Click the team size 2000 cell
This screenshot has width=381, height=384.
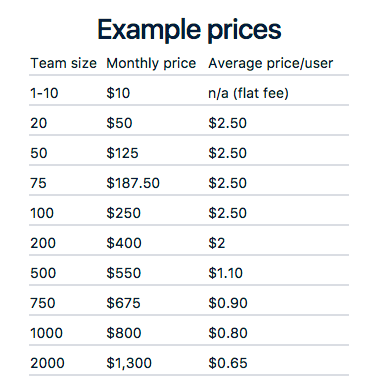point(47,363)
